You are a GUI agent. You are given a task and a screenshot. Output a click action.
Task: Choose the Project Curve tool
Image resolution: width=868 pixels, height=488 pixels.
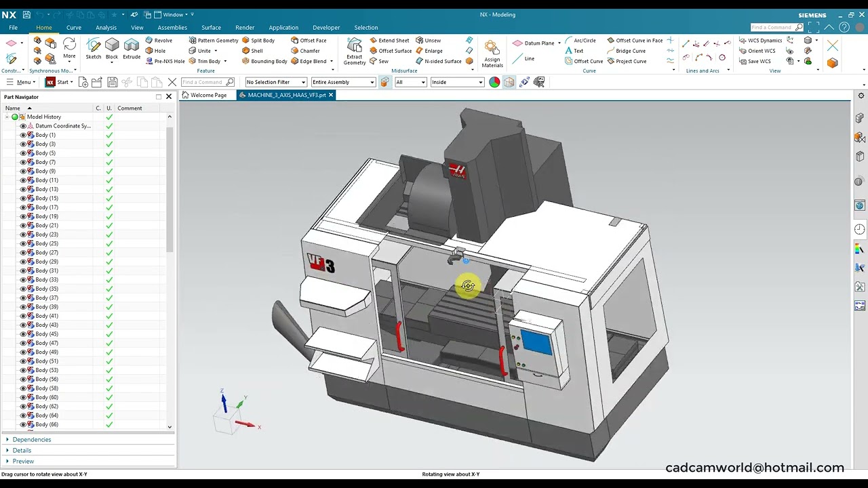pyautogui.click(x=627, y=61)
